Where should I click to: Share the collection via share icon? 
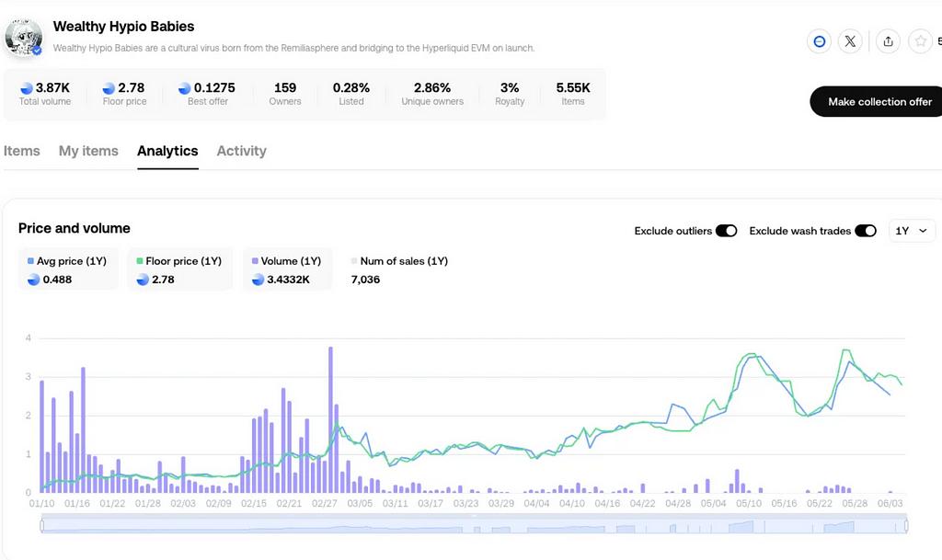click(x=888, y=41)
